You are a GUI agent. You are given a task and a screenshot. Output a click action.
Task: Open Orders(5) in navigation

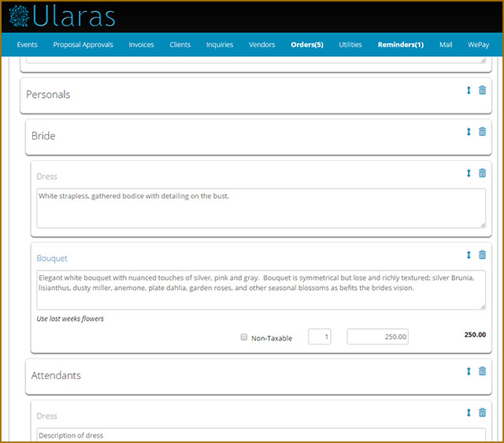pos(307,45)
